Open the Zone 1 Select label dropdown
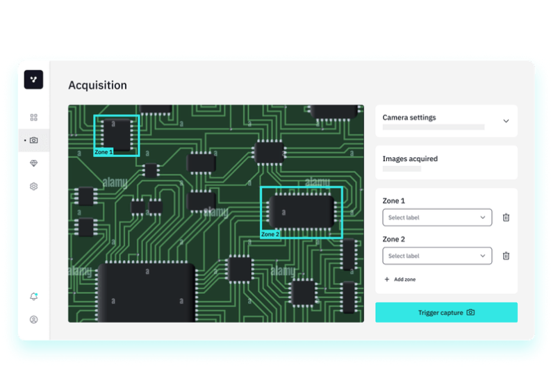Screen dimensions: 551x392 point(437,218)
